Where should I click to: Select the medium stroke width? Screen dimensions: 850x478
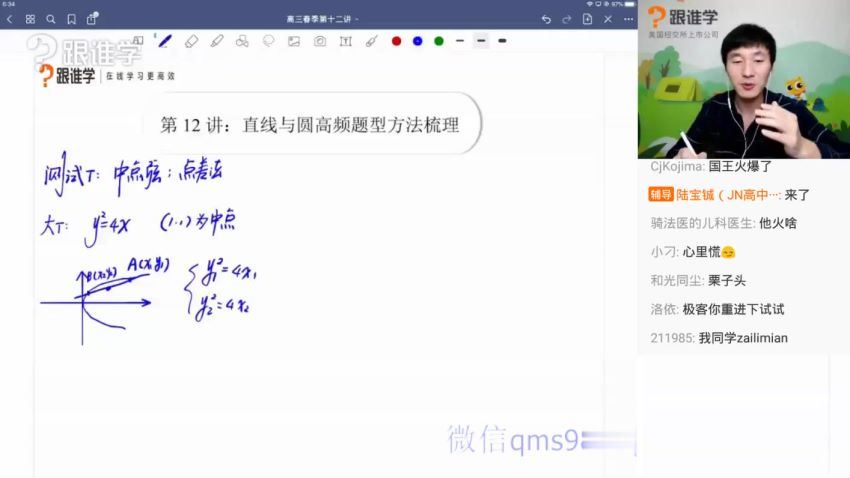pyautogui.click(x=481, y=41)
